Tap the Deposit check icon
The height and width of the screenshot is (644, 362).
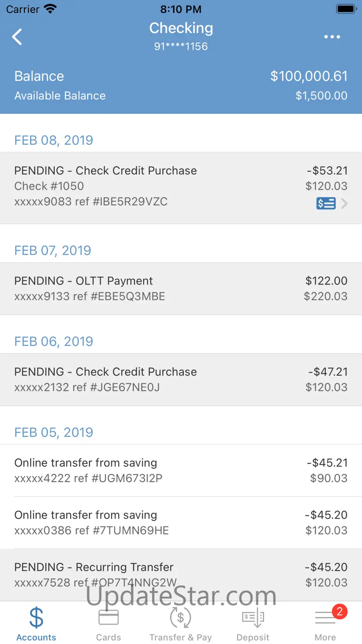tap(253, 618)
